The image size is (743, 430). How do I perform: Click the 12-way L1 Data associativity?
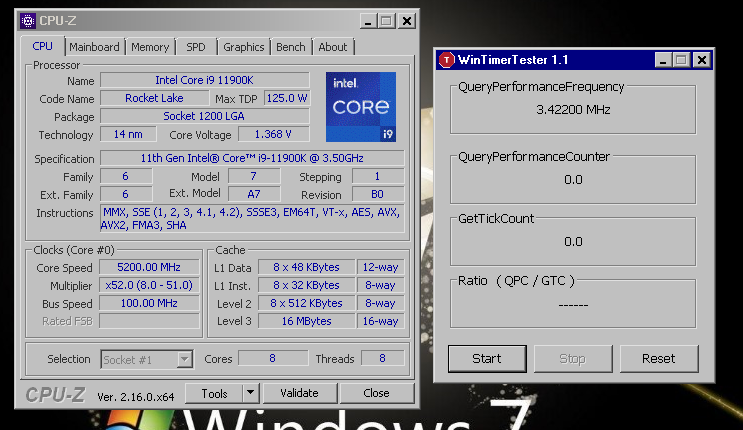point(381,267)
